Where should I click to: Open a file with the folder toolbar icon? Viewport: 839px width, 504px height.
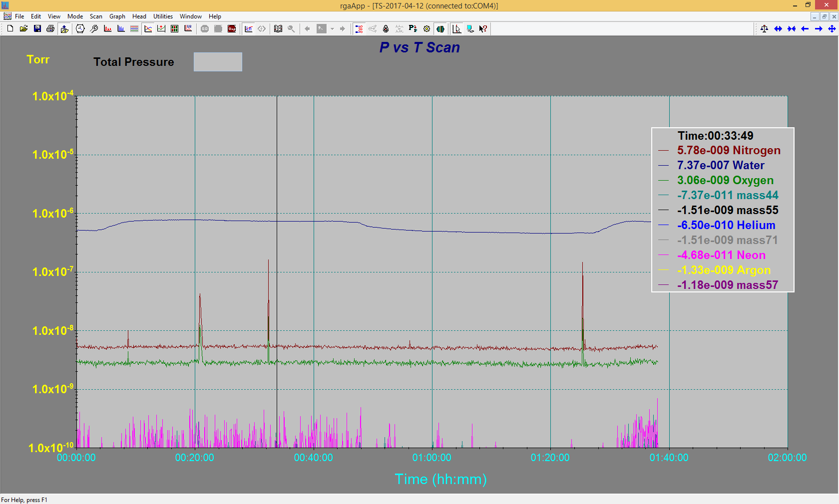(23, 29)
